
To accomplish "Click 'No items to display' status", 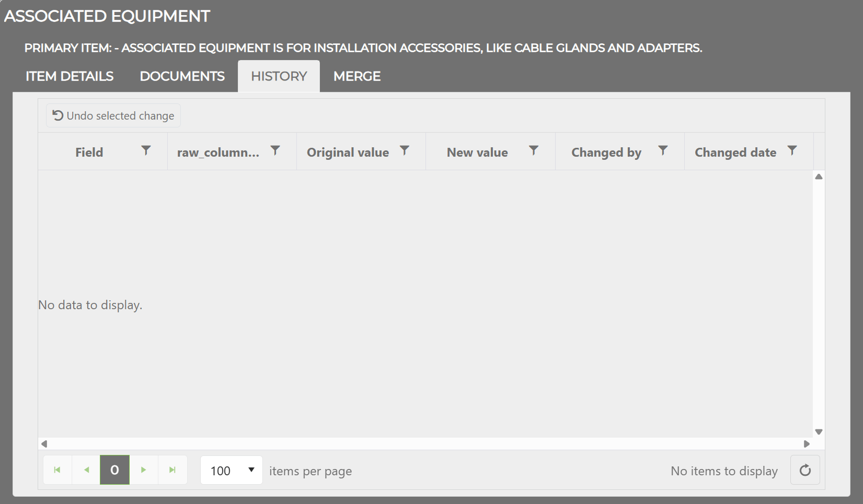I will click(724, 471).
